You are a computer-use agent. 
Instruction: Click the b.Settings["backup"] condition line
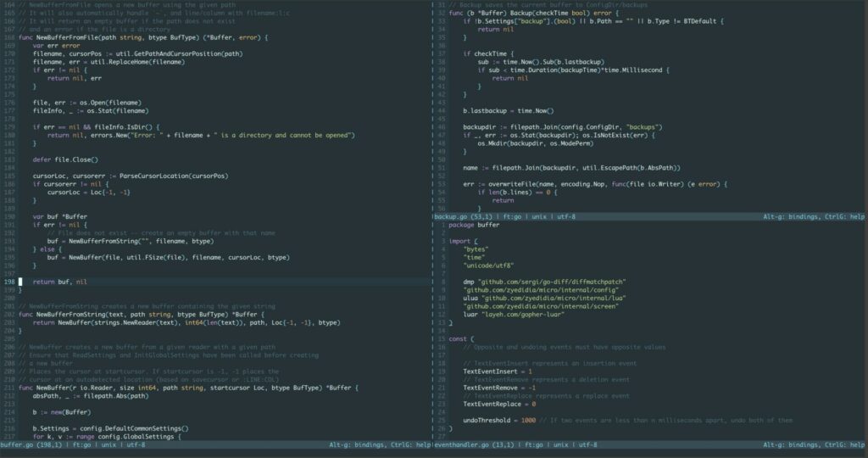point(593,21)
